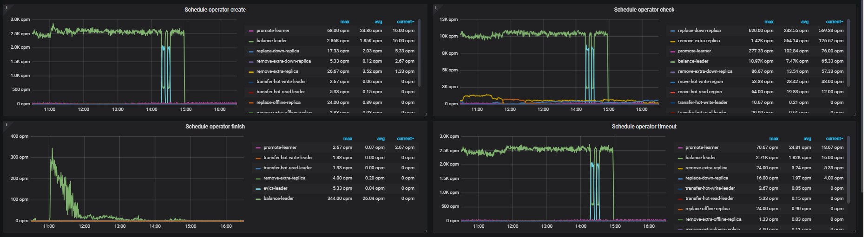Sort operator finish legend by max column
Viewport: 868px width, 237px height.
(x=348, y=139)
